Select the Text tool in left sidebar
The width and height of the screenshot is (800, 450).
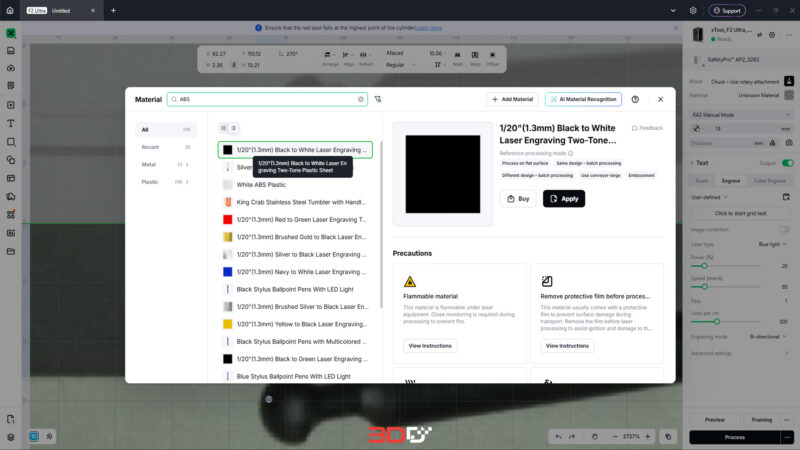tap(11, 123)
